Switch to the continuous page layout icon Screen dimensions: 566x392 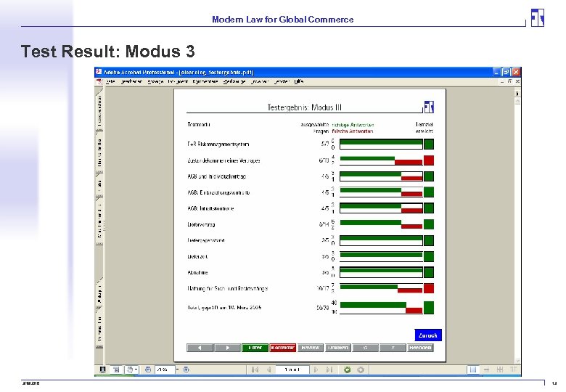(x=487, y=369)
